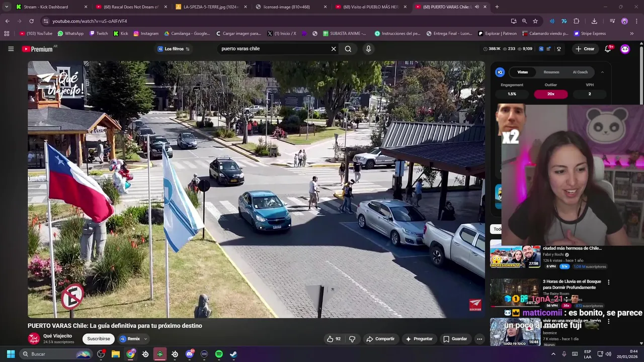Open Instagram bookmark
The height and width of the screenshot is (362, 644).
[x=146, y=34]
